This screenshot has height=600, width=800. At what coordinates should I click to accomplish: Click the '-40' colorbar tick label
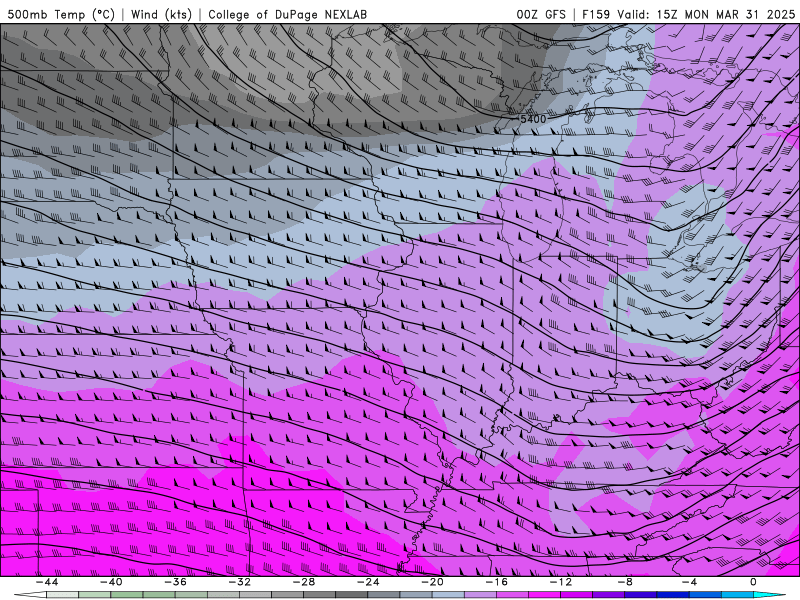tap(111, 582)
